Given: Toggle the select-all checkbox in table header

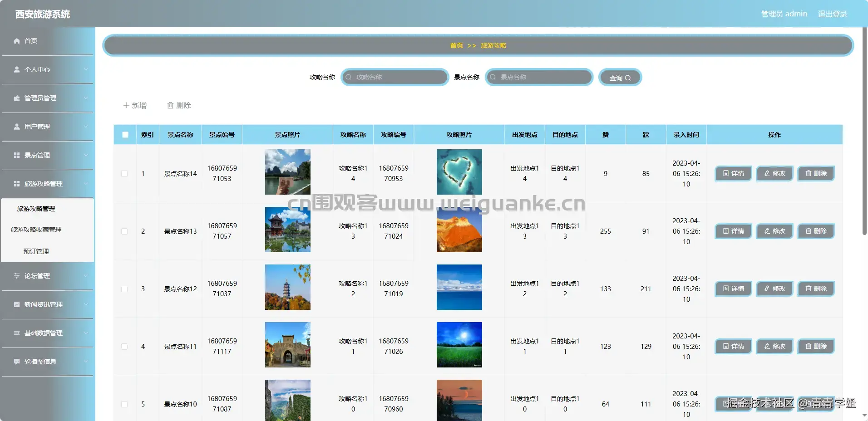Looking at the screenshot, I should (x=125, y=135).
